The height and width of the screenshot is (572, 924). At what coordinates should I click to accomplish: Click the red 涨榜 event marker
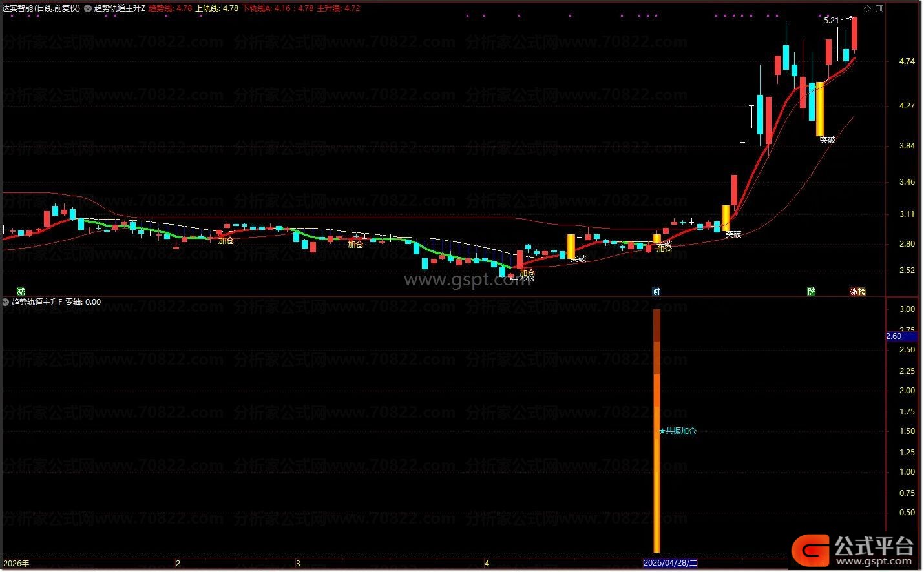857,292
